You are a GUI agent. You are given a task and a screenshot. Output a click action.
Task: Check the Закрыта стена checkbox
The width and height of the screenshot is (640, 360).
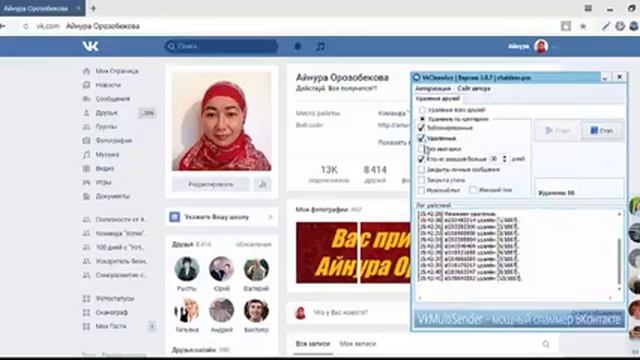point(422,180)
